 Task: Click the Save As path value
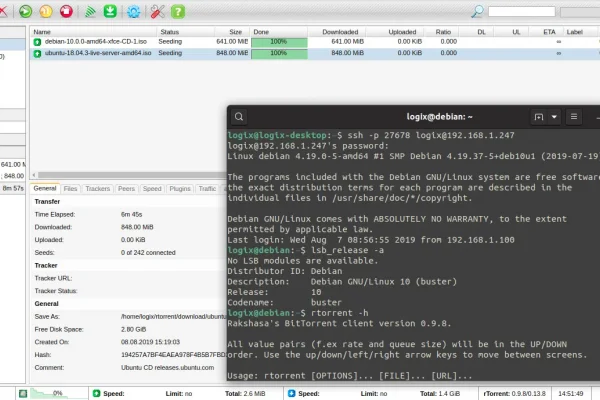tap(173, 317)
